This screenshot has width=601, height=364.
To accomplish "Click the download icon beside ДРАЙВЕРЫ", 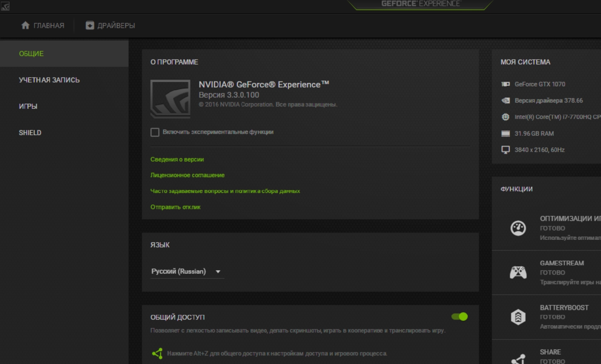I will click(90, 25).
